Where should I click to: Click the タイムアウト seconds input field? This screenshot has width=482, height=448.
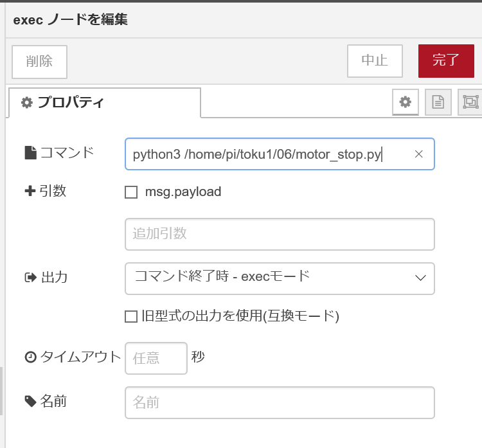click(x=156, y=358)
